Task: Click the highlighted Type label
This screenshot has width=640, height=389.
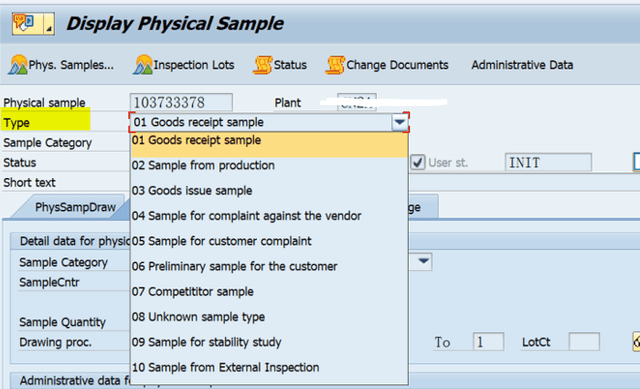Action: (x=16, y=122)
